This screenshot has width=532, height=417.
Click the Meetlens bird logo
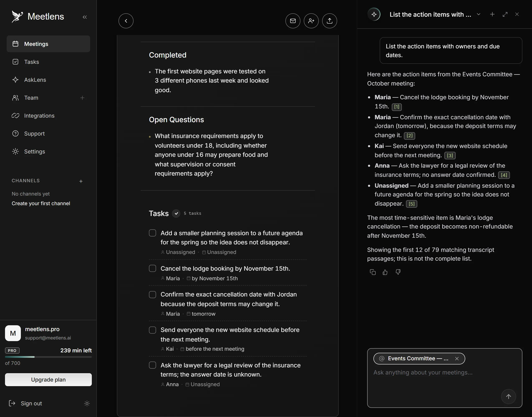point(17,17)
